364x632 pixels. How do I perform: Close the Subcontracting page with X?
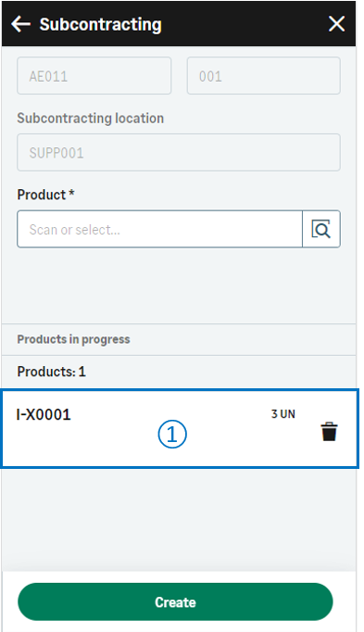click(336, 24)
